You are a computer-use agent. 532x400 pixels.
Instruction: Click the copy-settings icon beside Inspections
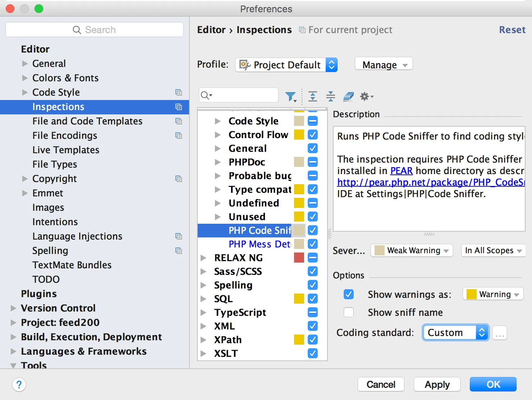179,107
